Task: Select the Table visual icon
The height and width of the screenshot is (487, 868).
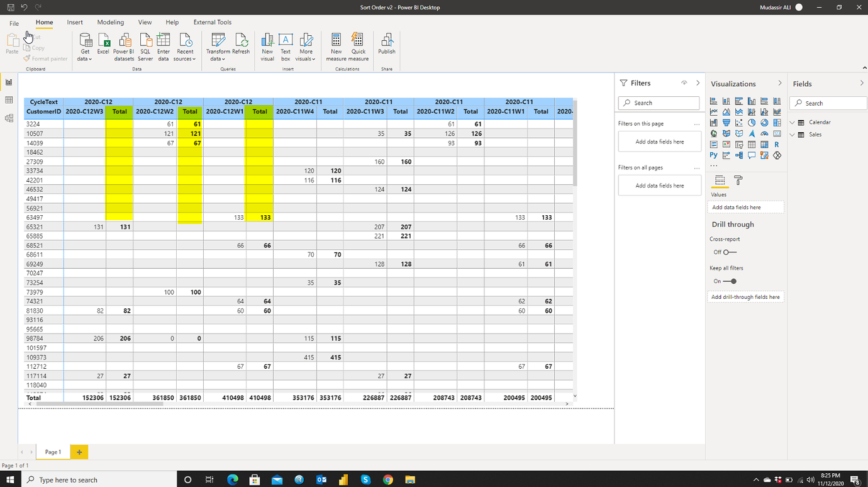Action: (751, 144)
